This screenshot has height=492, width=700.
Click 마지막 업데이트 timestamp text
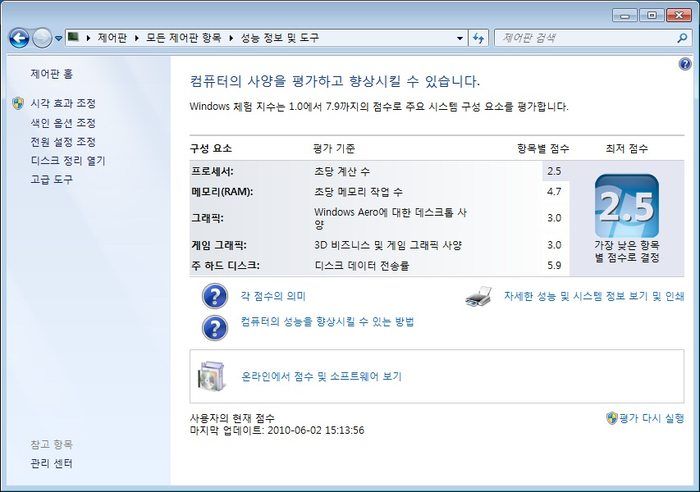pos(277,430)
